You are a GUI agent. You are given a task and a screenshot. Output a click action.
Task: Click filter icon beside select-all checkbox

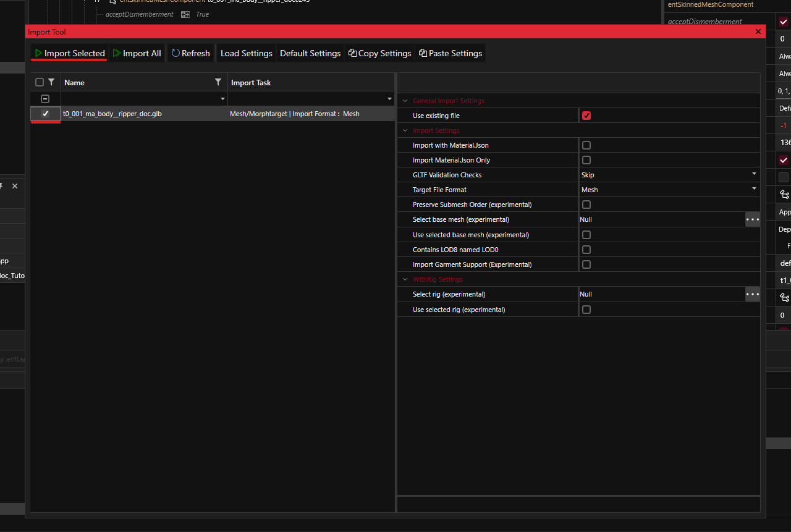click(51, 82)
